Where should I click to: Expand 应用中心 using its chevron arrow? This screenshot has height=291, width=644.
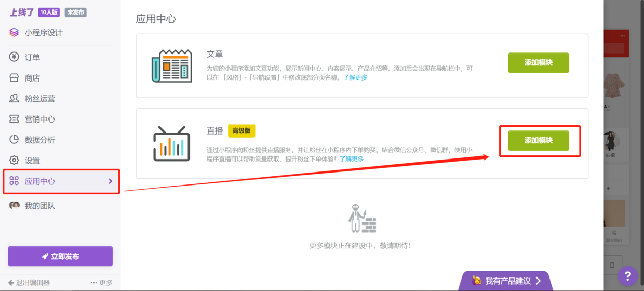click(110, 181)
